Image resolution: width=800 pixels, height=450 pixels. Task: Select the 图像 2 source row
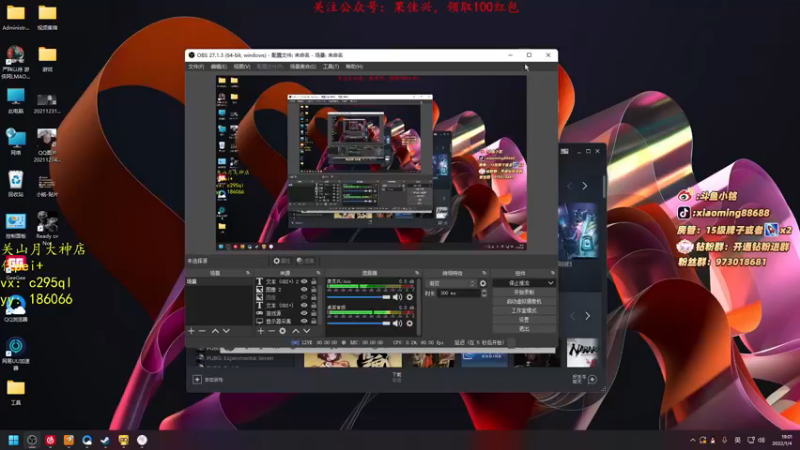click(287, 289)
